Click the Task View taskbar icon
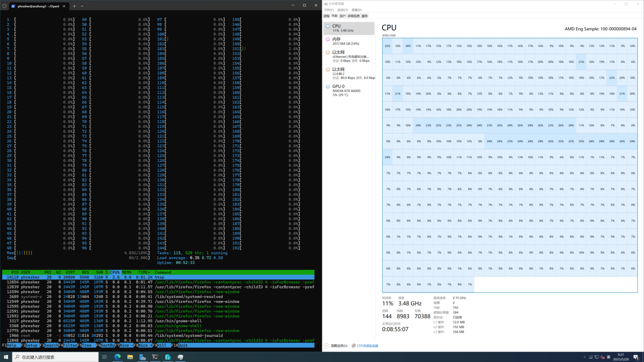Viewport: 644px width, 362px height. [x=104, y=357]
